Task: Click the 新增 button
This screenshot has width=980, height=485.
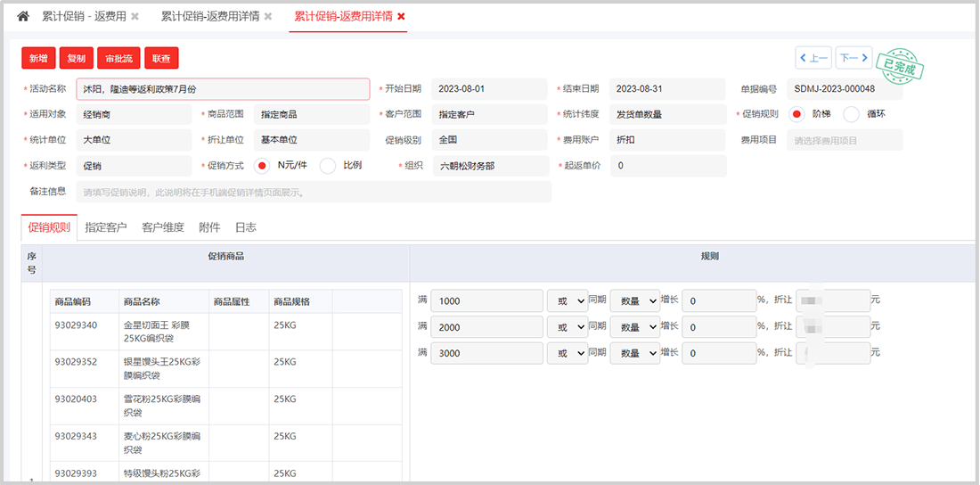Action: pyautogui.click(x=38, y=58)
